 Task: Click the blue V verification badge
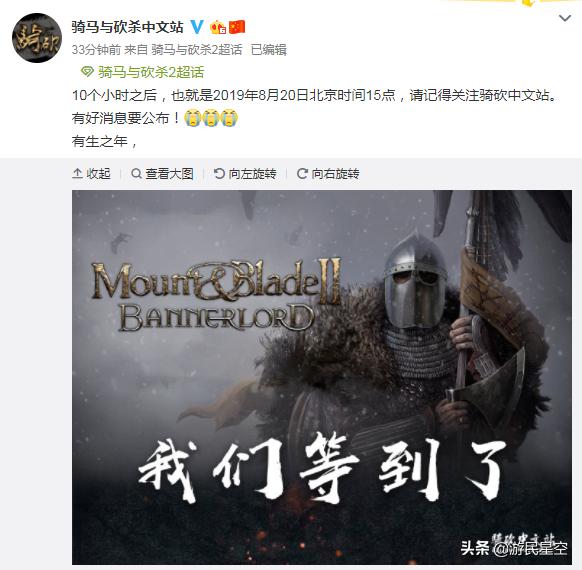197,27
